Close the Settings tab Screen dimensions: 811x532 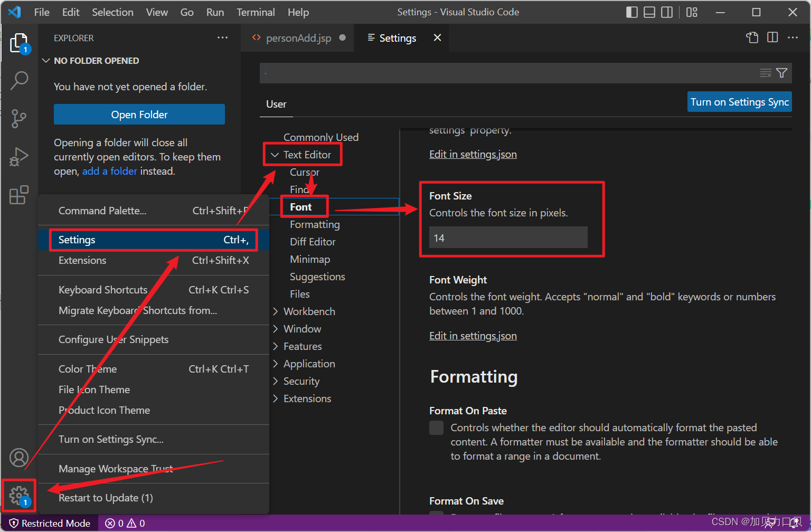(437, 37)
